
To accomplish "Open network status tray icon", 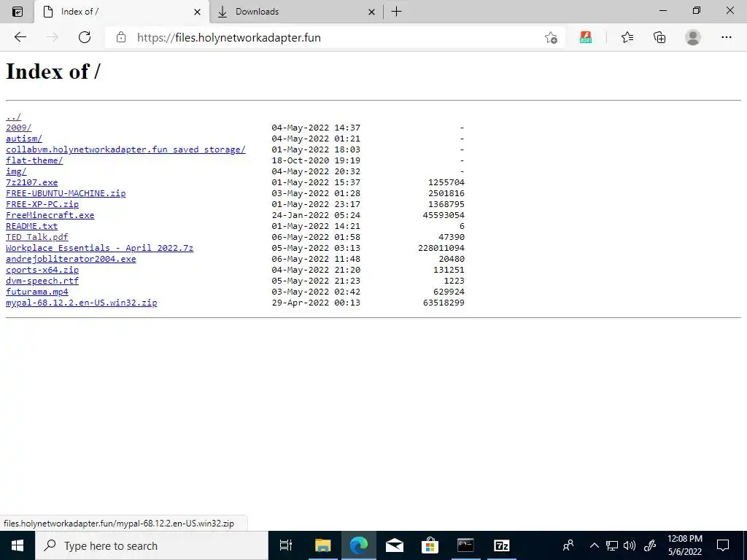I will click(612, 545).
